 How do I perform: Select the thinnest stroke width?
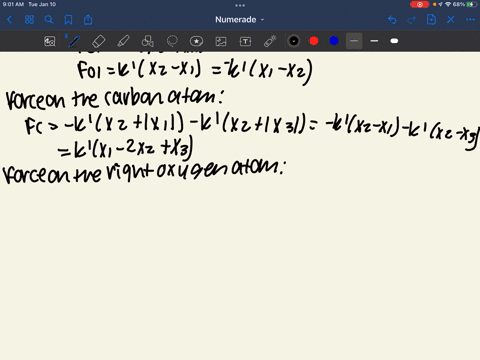(354, 41)
